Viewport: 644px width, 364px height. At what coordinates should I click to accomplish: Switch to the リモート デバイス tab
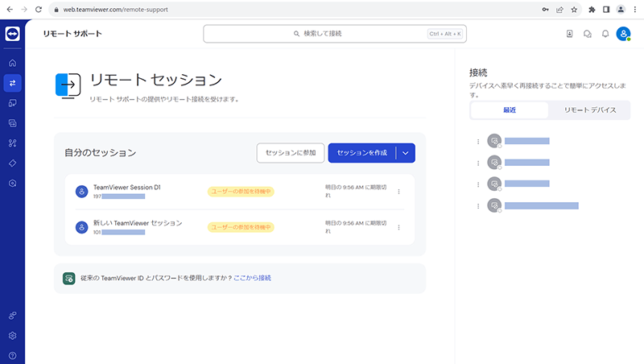coord(590,110)
